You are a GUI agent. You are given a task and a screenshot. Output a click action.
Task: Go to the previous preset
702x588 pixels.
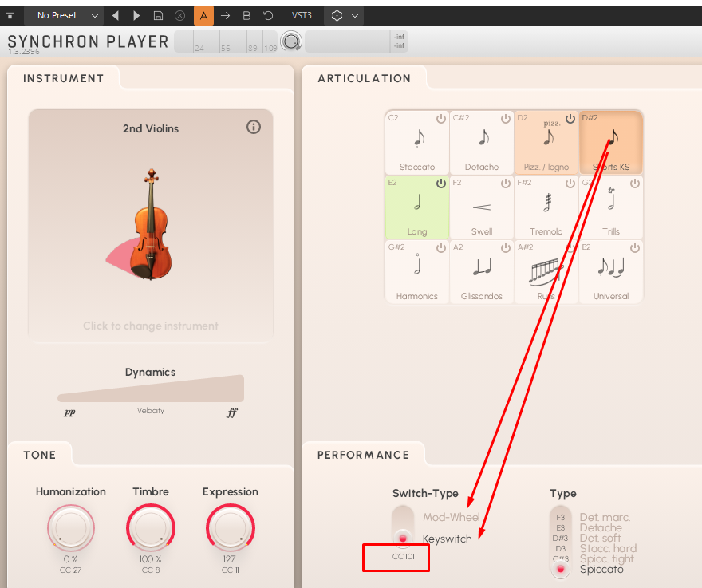(x=116, y=16)
